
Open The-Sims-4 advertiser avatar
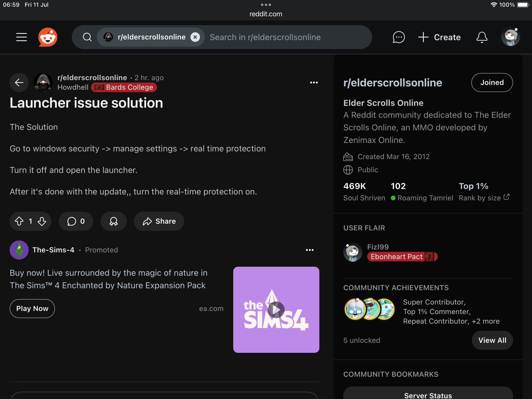19,250
